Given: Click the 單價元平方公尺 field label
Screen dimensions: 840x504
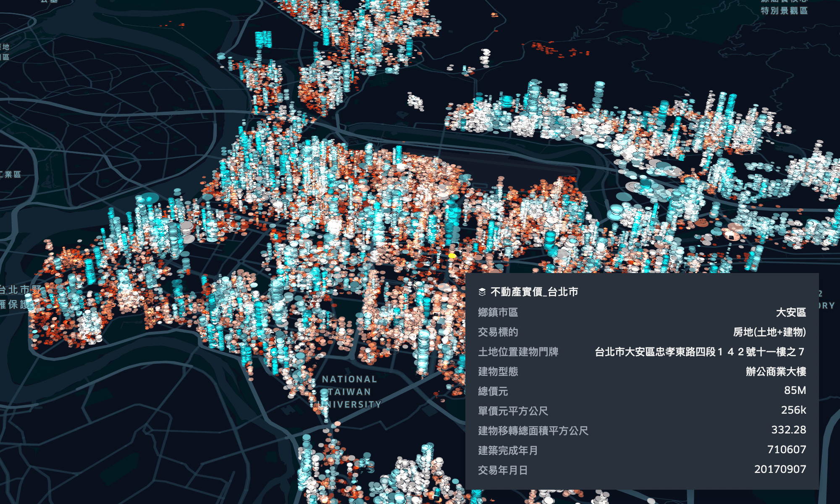Looking at the screenshot, I should (513, 411).
